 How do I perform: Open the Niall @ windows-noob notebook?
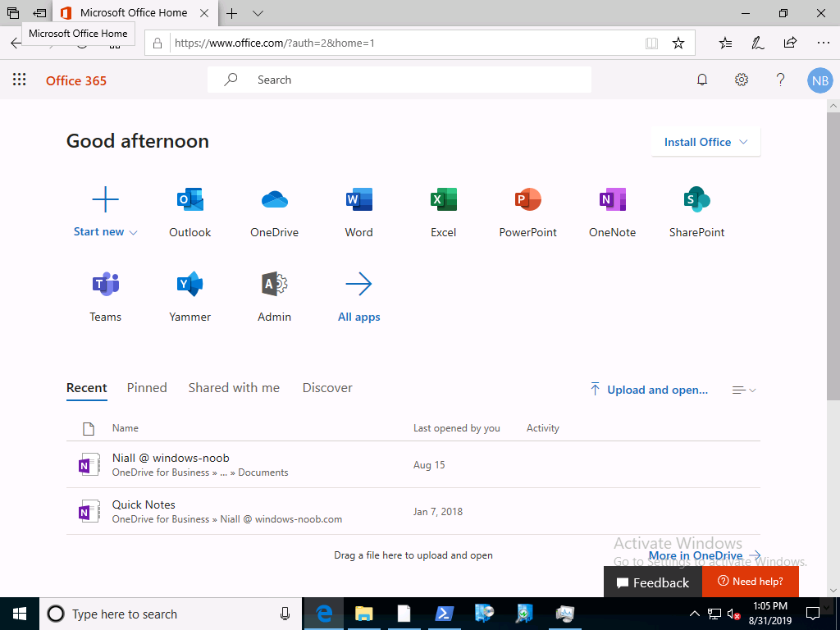(413, 464)
